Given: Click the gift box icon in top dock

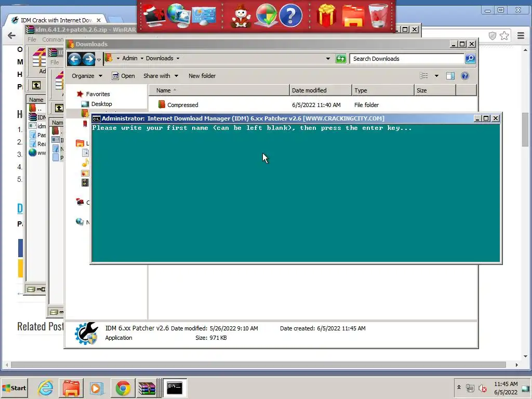Looking at the screenshot, I should 326,16.
